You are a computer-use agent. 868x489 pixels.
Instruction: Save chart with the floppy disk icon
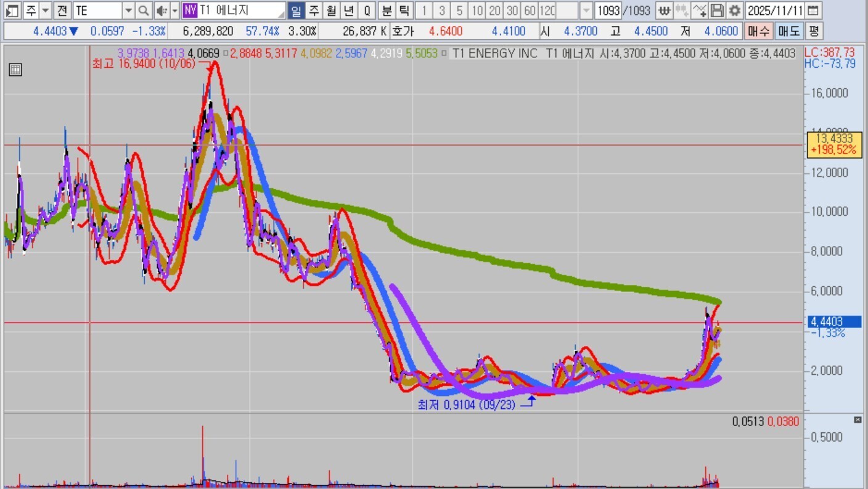(x=717, y=10)
